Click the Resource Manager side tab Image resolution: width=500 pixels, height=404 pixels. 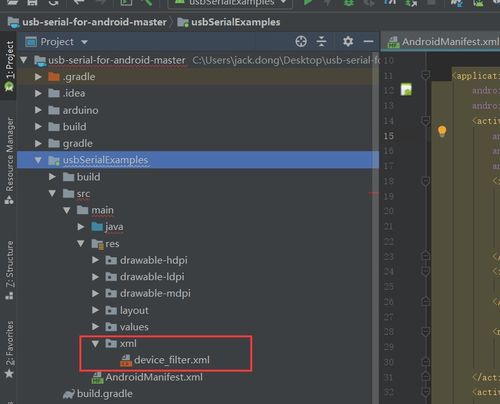point(9,161)
